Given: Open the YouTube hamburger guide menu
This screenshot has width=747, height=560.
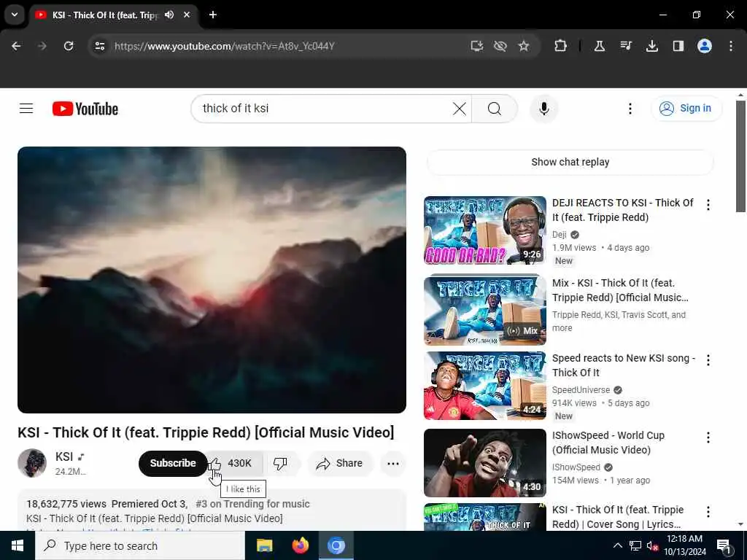Looking at the screenshot, I should coord(26,109).
